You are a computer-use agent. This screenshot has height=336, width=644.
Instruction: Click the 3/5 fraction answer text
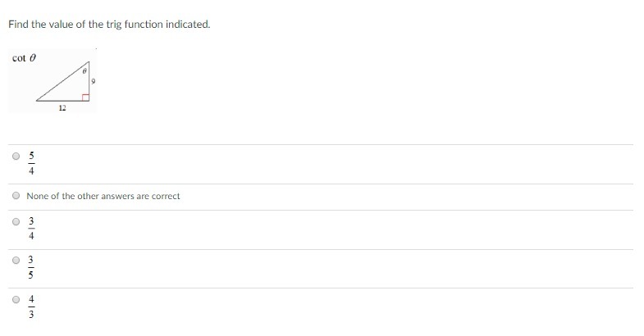(x=32, y=268)
